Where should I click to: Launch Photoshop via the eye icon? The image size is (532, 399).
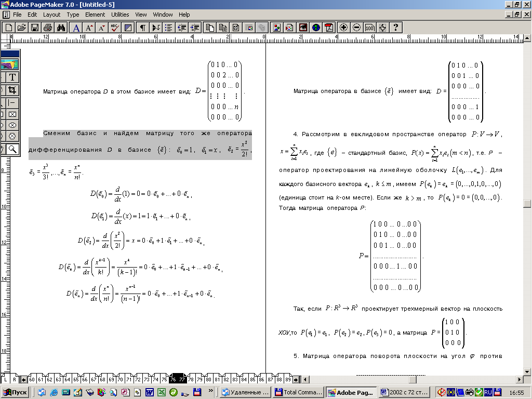tap(303, 28)
